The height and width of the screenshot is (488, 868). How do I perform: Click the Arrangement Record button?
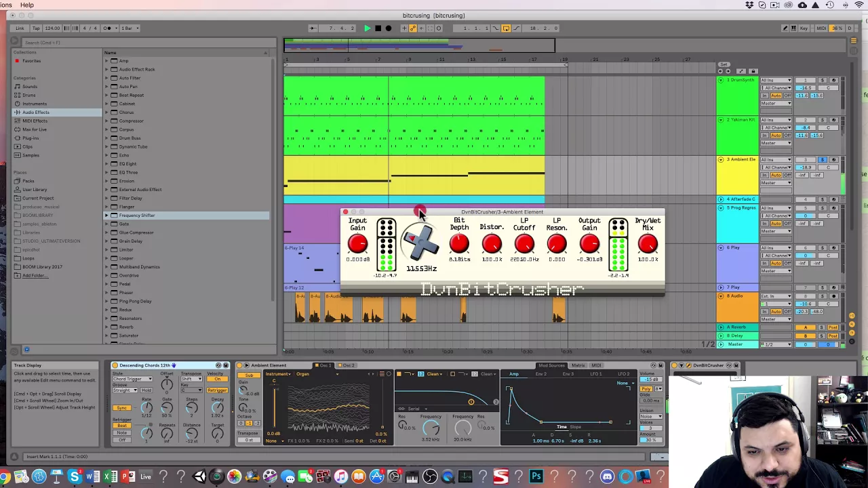point(389,28)
